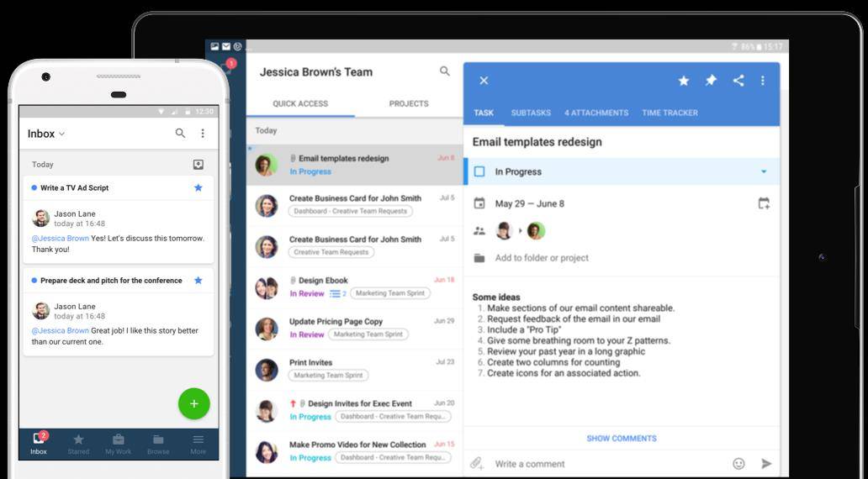
Task: Attach a file using the paperclip icon
Action: (477, 463)
